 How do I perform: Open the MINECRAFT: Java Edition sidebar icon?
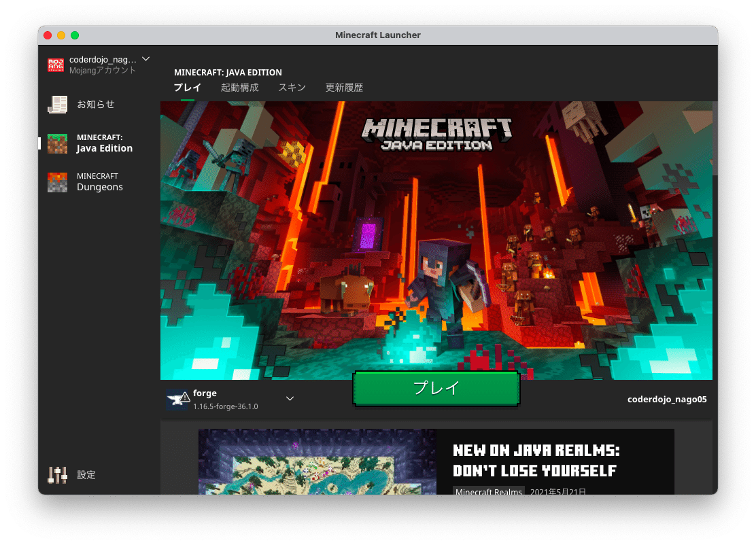click(57, 143)
